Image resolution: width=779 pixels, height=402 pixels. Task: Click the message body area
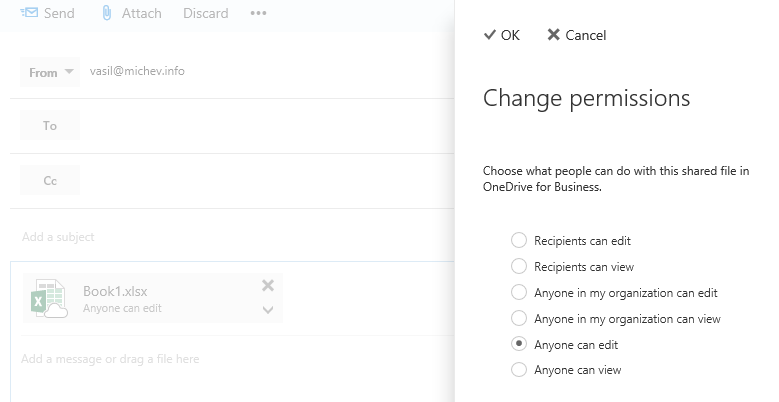200,359
